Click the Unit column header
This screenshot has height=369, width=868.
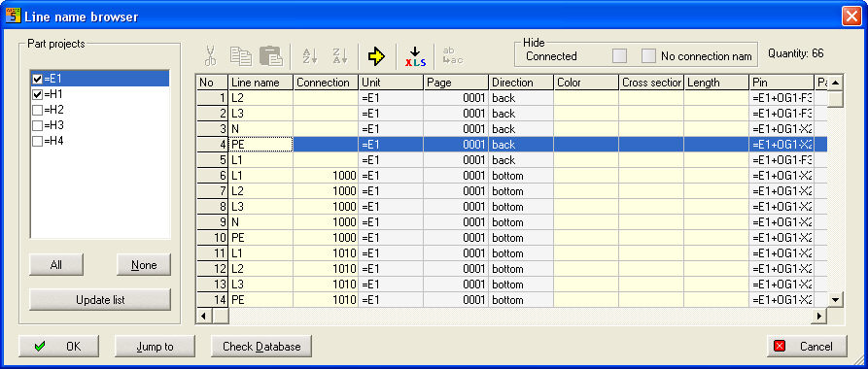[x=391, y=83]
